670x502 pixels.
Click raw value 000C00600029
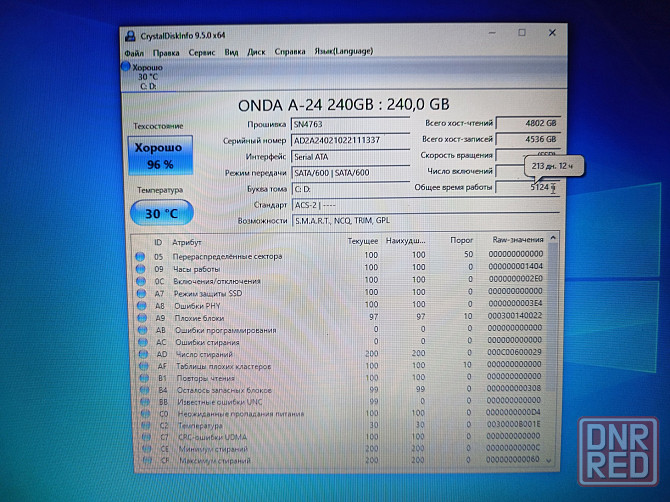[x=514, y=352]
